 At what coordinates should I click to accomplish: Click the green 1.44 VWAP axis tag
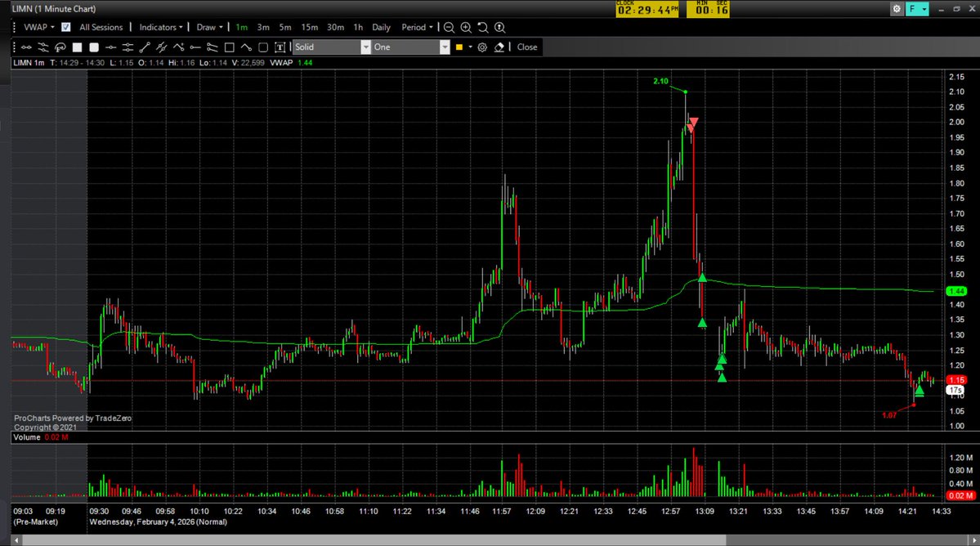click(956, 291)
